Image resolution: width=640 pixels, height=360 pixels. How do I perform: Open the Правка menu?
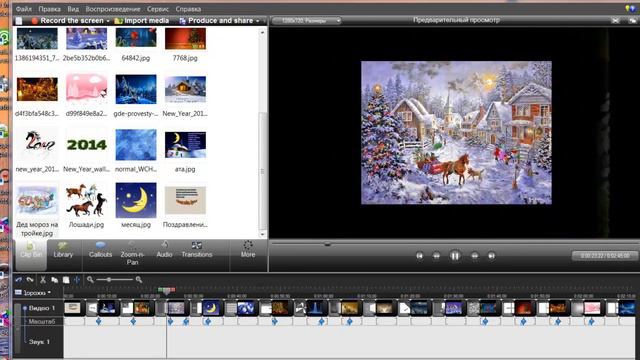(49, 9)
